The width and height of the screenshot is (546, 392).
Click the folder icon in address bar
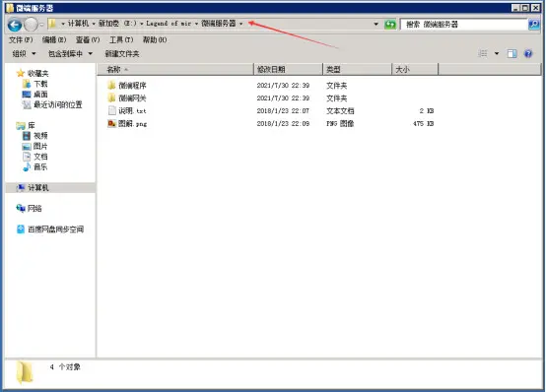pyautogui.click(x=52, y=24)
